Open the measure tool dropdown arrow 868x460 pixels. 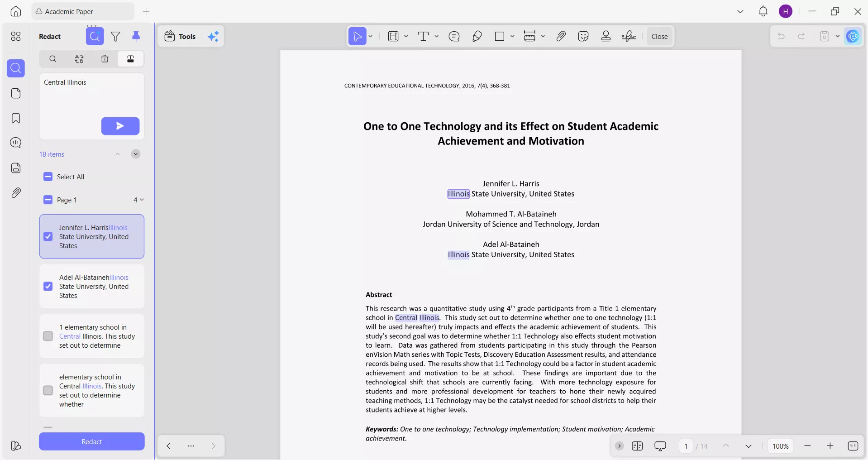coord(543,36)
